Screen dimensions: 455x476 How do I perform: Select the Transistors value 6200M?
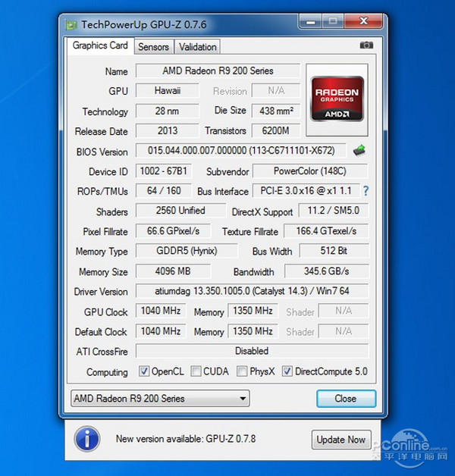coord(276,131)
